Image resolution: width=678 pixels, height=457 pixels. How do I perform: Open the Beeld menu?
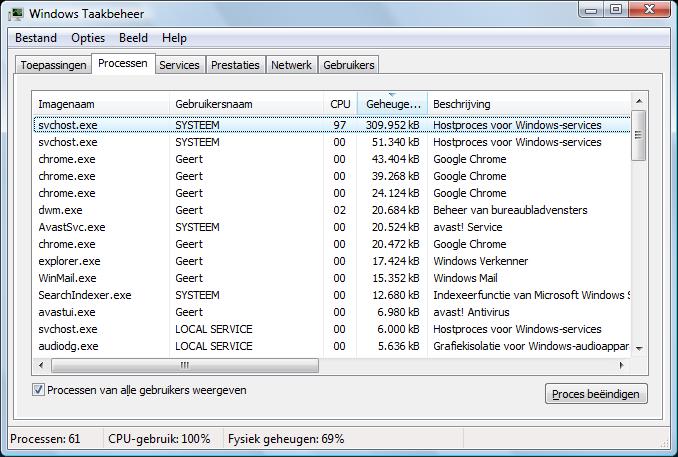coord(133,38)
